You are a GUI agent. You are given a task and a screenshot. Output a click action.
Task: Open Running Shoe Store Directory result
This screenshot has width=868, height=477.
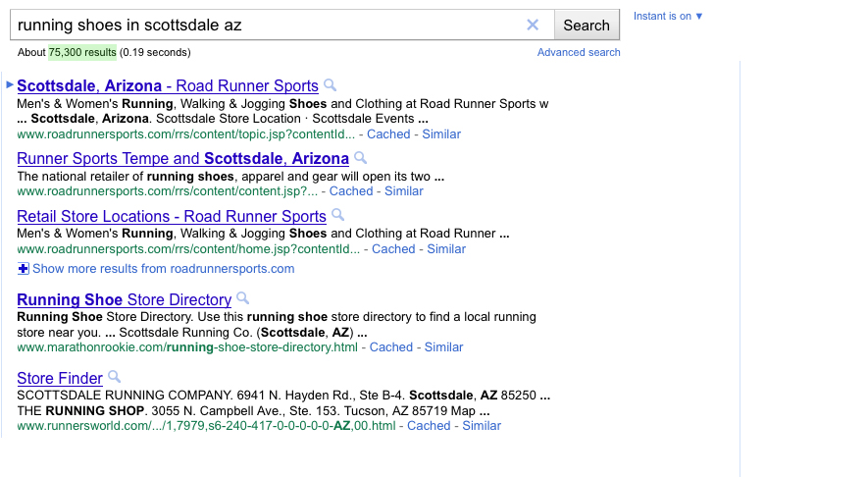click(x=124, y=299)
